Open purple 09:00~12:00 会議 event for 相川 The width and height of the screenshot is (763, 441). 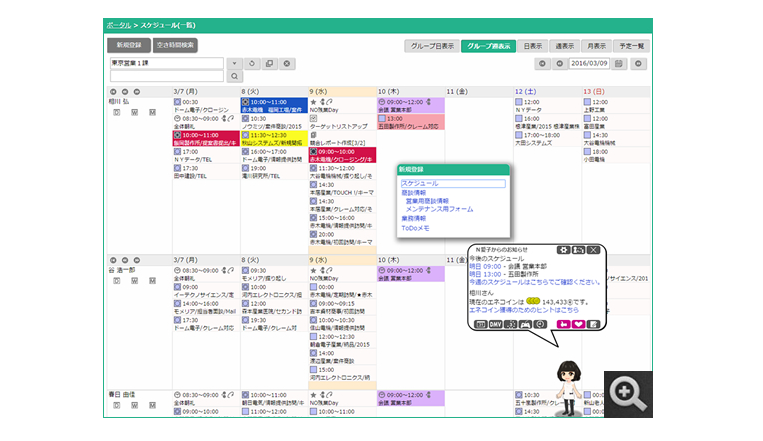click(411, 106)
